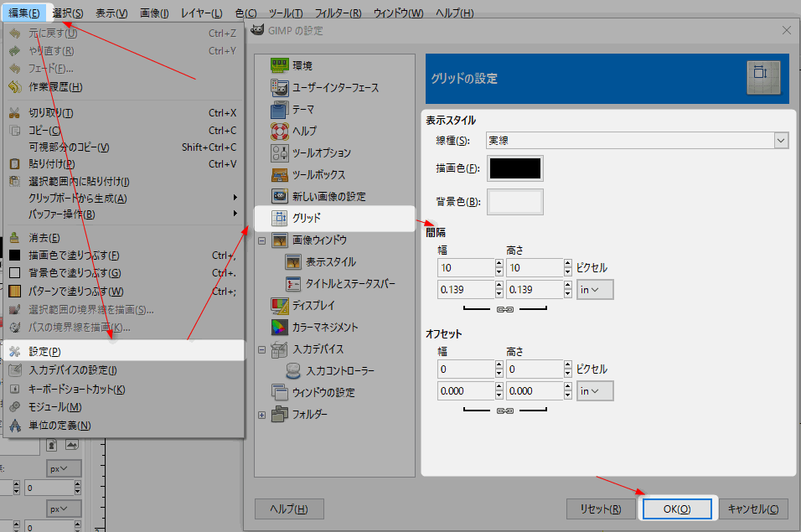Click the モジュール icon in the Edit menu
Viewport: 801px width, 532px height.
point(15,407)
